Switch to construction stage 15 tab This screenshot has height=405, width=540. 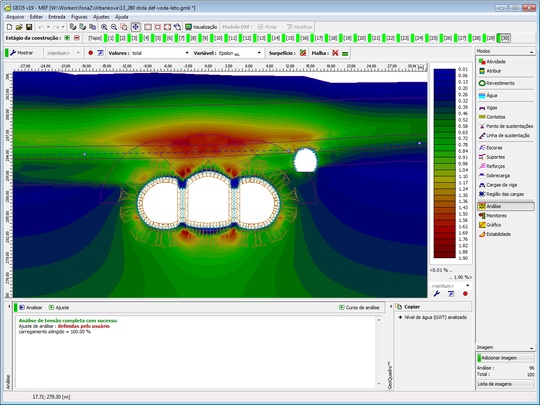click(x=290, y=38)
